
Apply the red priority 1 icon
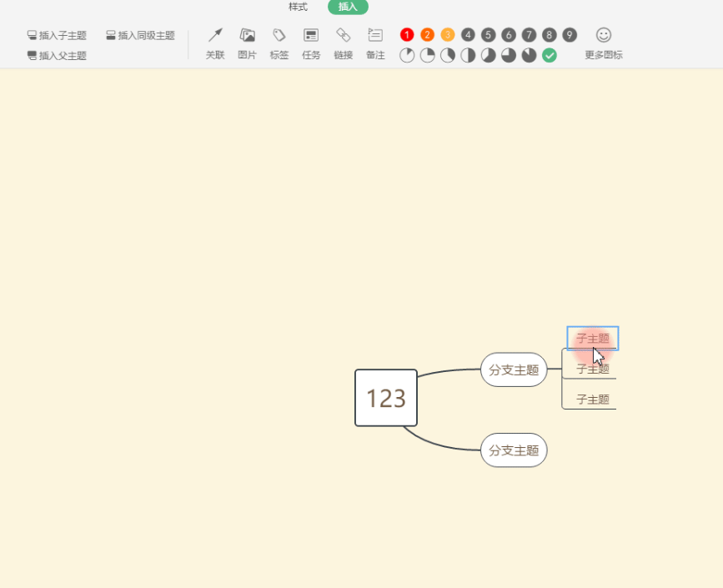(x=406, y=34)
